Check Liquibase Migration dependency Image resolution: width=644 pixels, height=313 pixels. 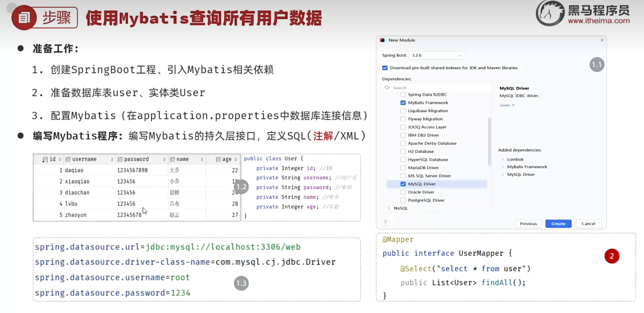403,111
